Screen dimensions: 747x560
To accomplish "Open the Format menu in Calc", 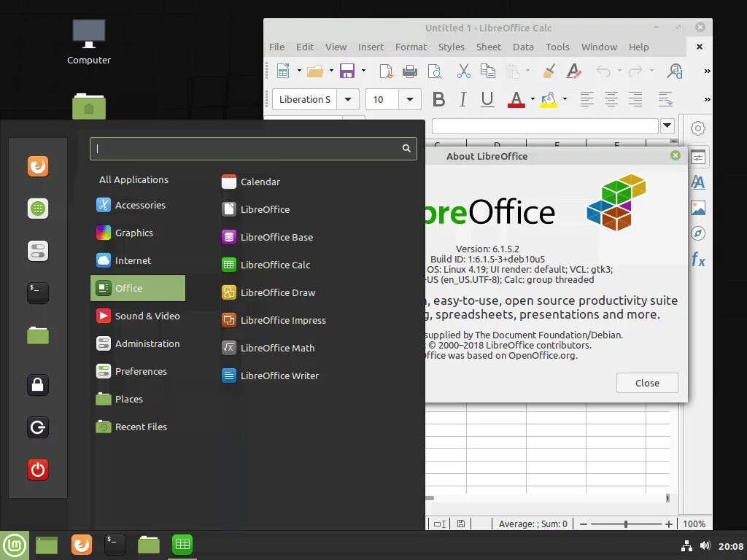I will [411, 47].
